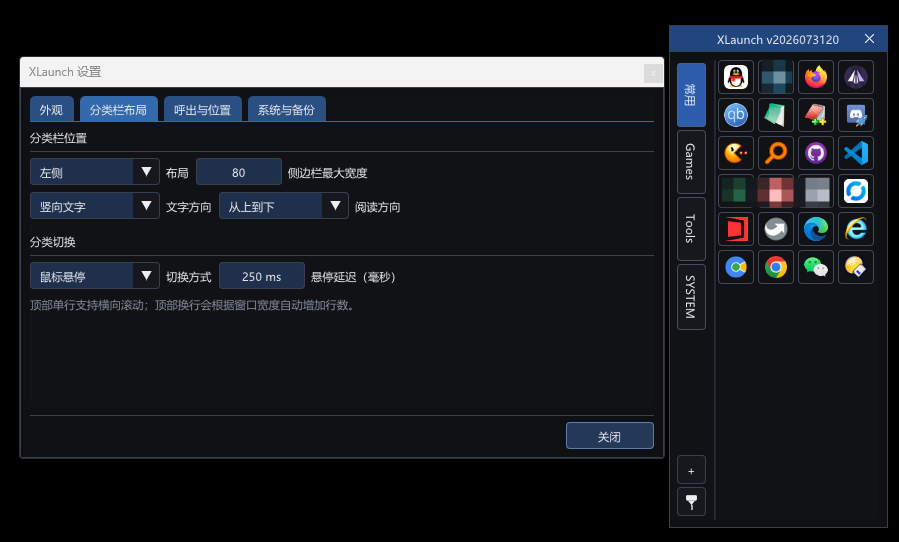
Task: Open the Tools category
Action: (691, 229)
